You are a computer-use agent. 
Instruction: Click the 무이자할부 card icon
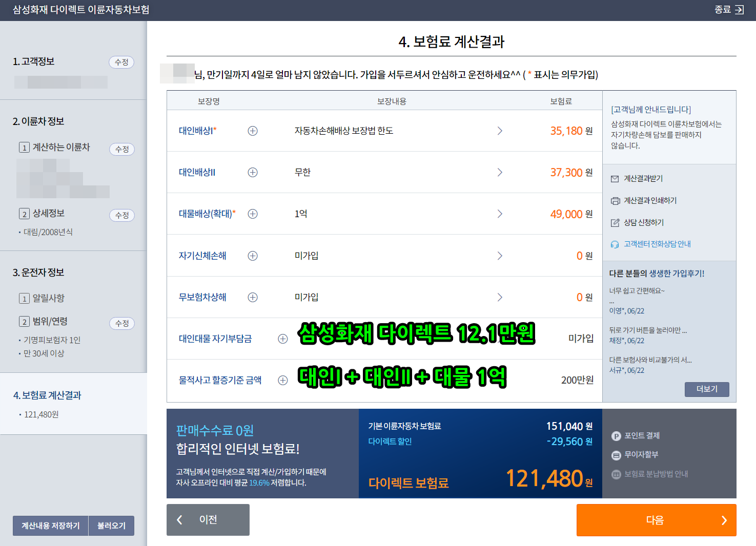[617, 455]
